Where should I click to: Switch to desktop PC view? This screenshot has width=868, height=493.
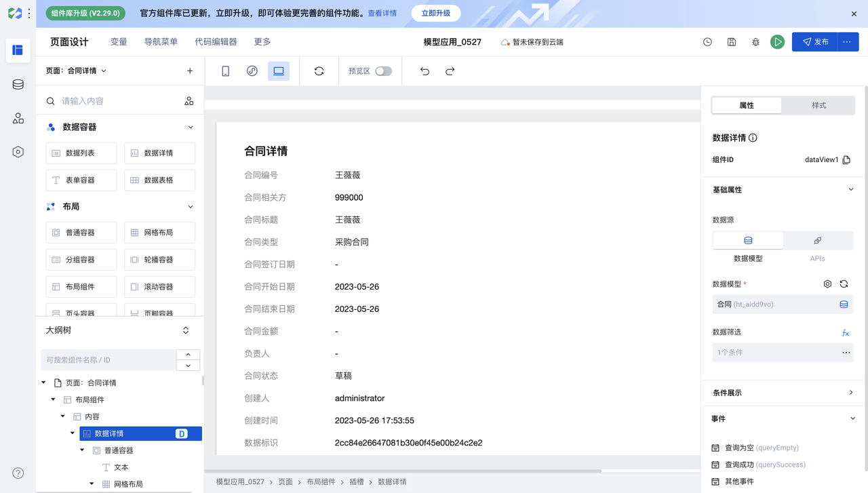(279, 71)
